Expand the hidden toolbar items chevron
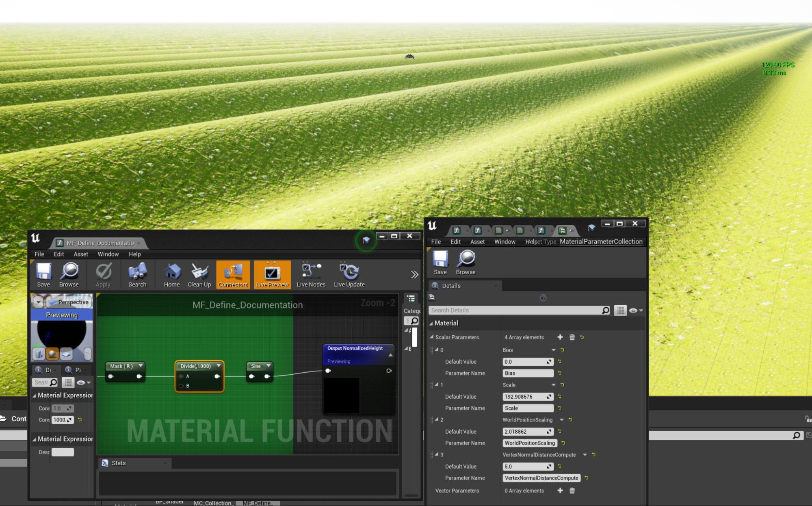Image resolution: width=812 pixels, height=506 pixels. coord(414,275)
